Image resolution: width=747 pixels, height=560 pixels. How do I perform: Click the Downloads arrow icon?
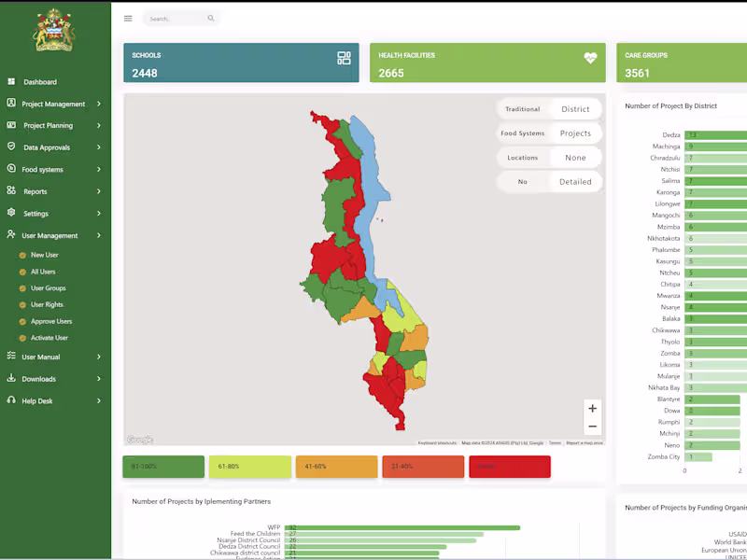[x=11, y=378]
